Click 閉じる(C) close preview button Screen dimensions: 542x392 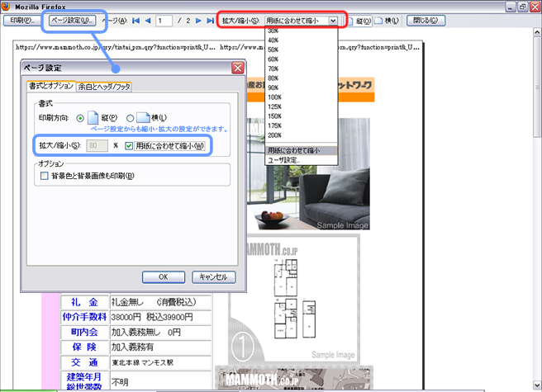click(426, 21)
